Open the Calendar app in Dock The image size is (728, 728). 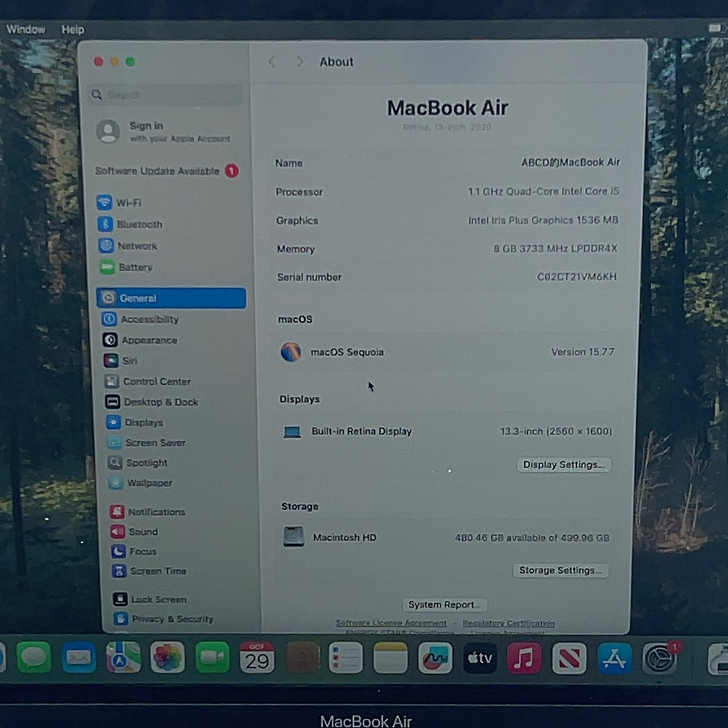click(257, 658)
